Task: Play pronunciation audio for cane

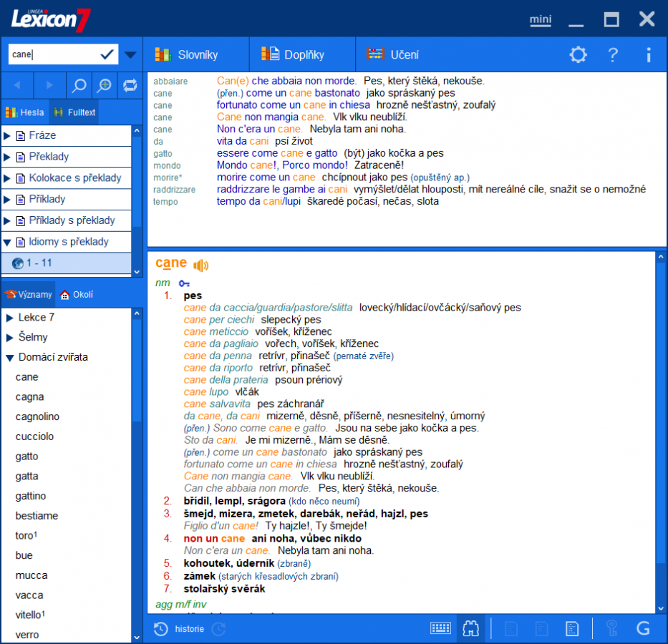Action: click(x=200, y=263)
